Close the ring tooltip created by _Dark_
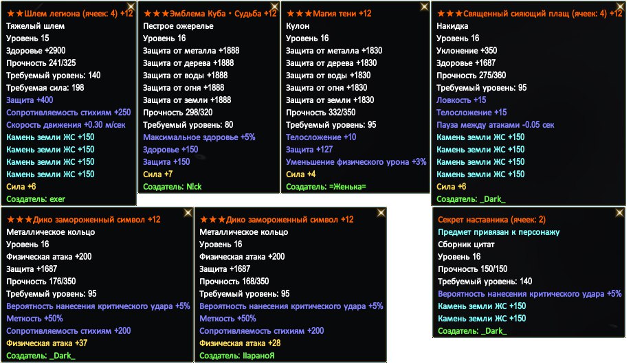Viewport: 633px width, 364px height. (x=188, y=214)
